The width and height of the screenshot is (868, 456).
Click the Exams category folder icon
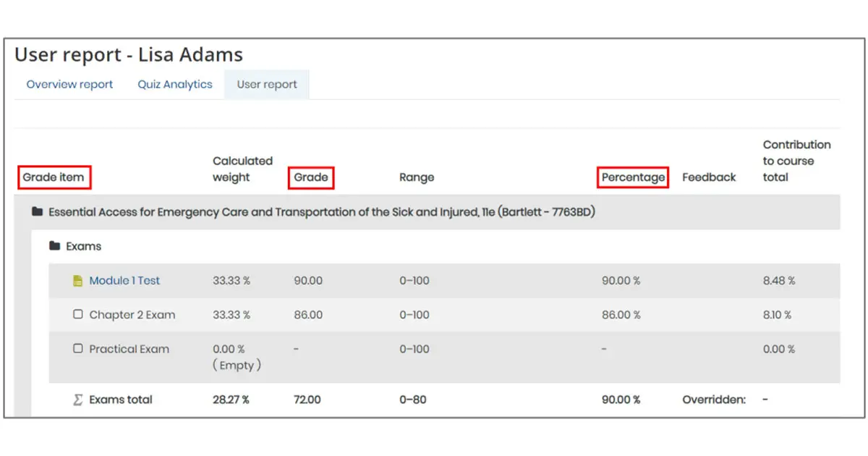point(54,246)
